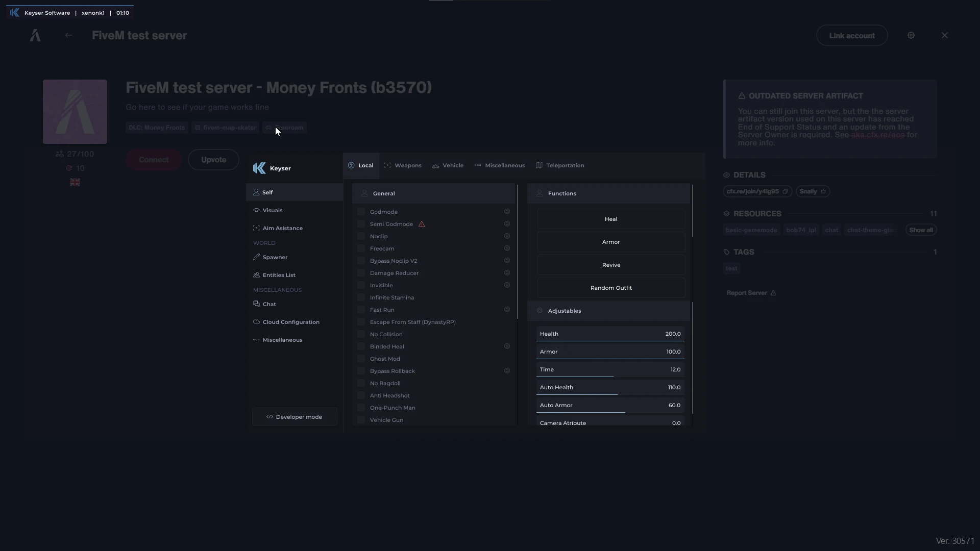Switch to the Local tab
Screen dimensions: 980x551
361,166
